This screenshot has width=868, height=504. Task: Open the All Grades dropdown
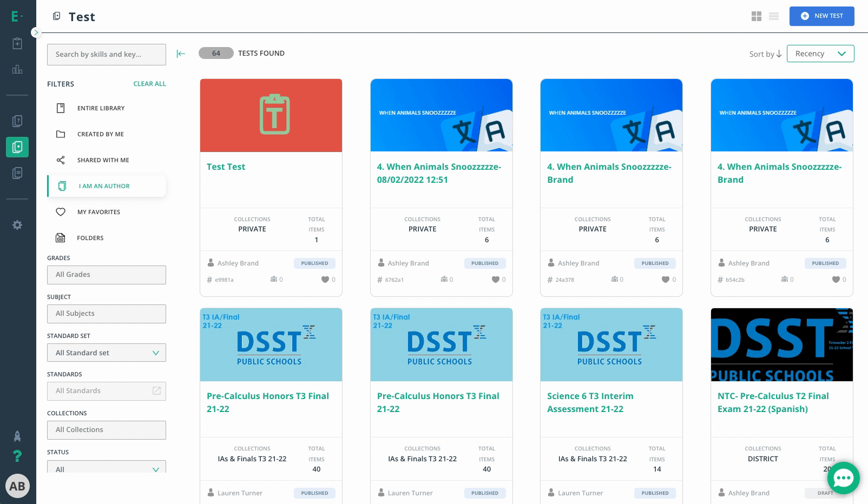click(107, 275)
